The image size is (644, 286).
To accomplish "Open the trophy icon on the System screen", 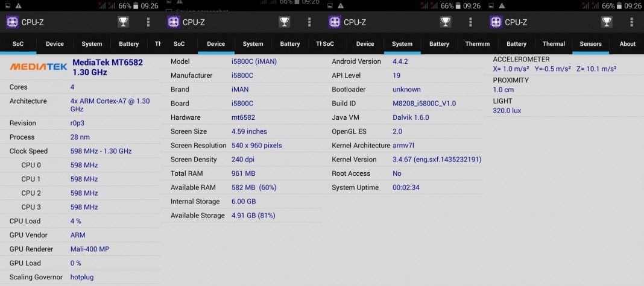I will (445, 22).
